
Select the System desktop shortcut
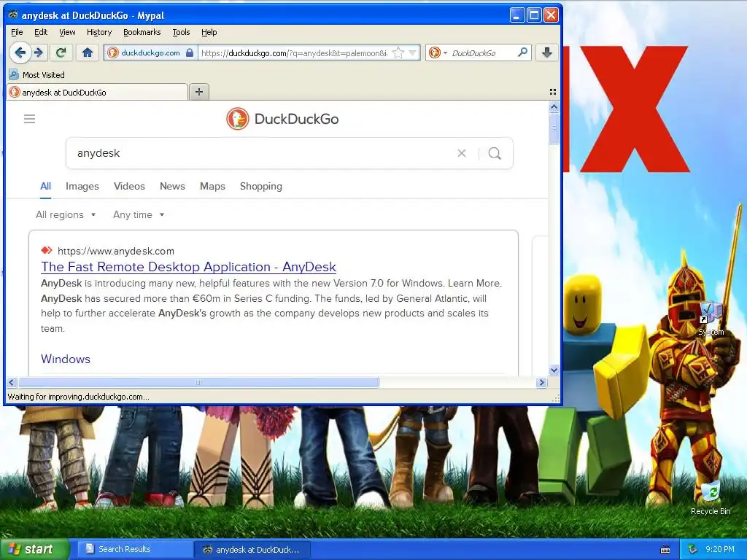pos(711,318)
